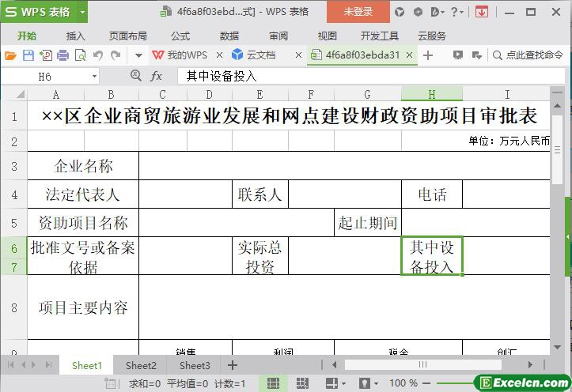Open a new document tab with plus
This screenshot has height=392, width=572.
428,55
